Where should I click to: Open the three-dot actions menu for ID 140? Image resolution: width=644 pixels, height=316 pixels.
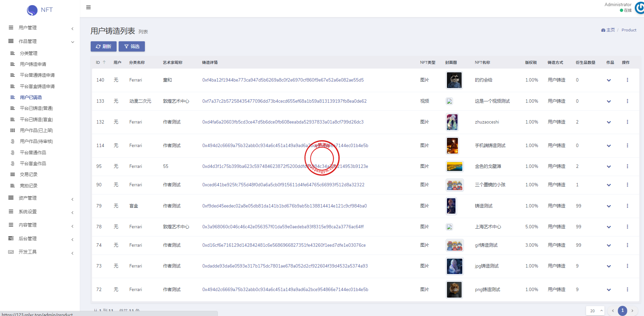(x=627, y=80)
